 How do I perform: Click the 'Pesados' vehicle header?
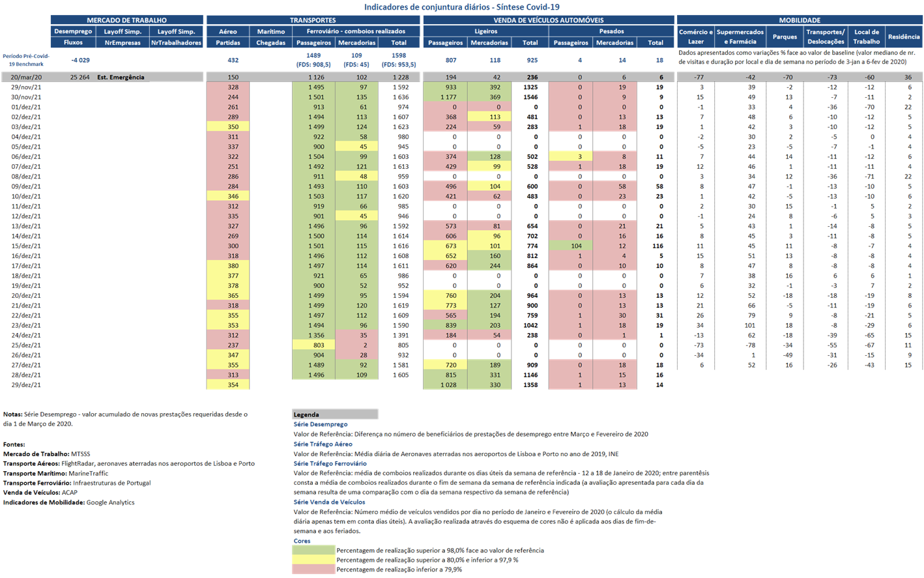pyautogui.click(x=611, y=31)
